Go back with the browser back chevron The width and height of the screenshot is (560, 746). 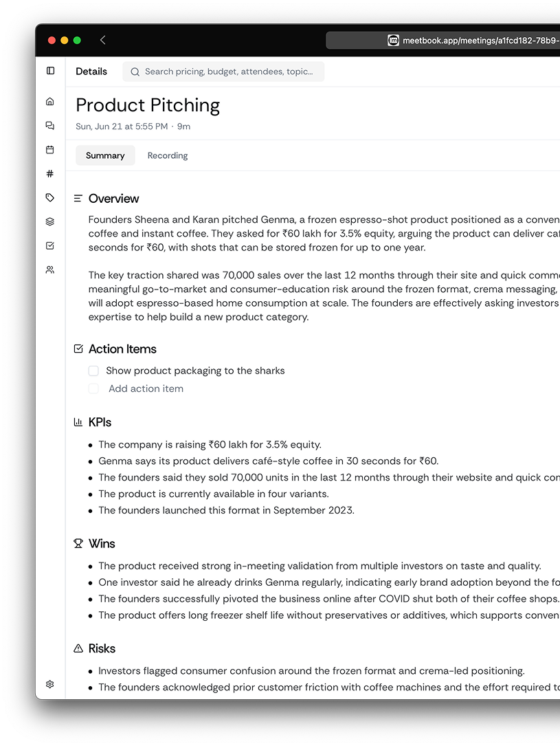(102, 40)
